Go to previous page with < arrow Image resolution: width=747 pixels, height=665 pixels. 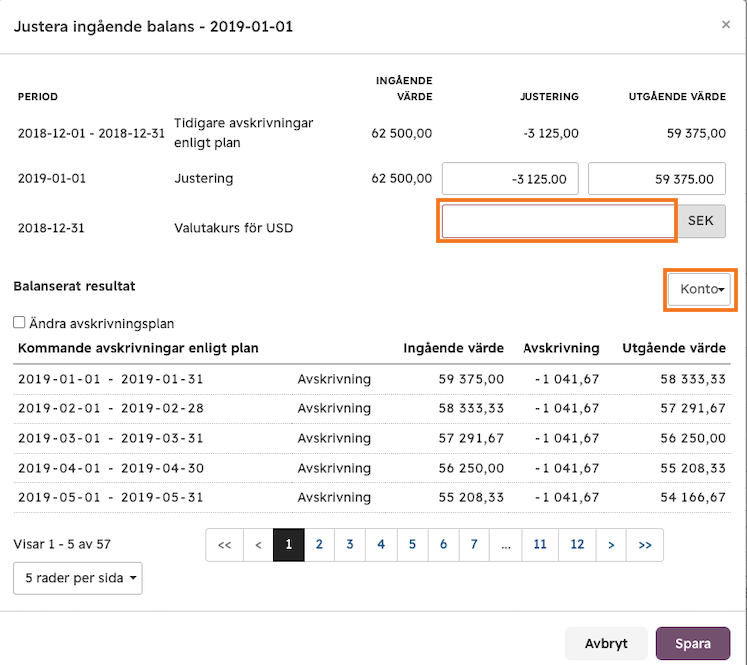tap(258, 544)
